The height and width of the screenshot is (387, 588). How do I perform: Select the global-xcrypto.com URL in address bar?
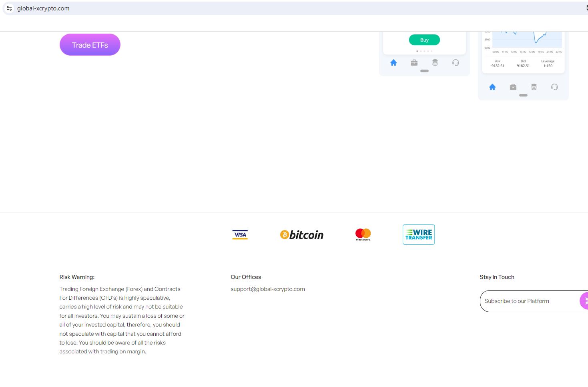[x=43, y=8]
